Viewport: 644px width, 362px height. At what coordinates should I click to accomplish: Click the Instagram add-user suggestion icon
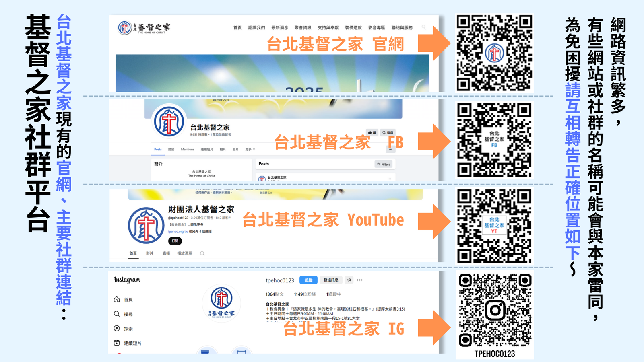click(x=349, y=280)
